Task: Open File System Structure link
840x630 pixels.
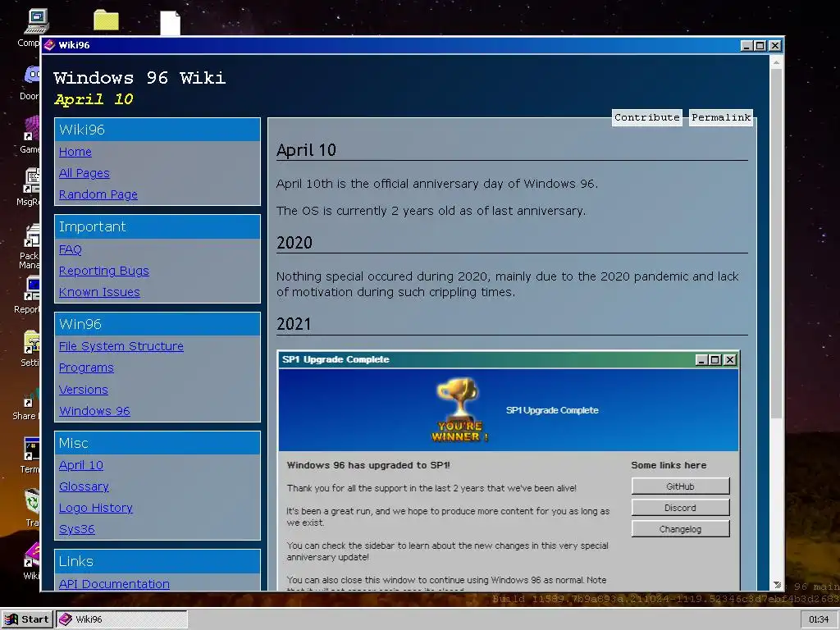Action: tap(121, 346)
